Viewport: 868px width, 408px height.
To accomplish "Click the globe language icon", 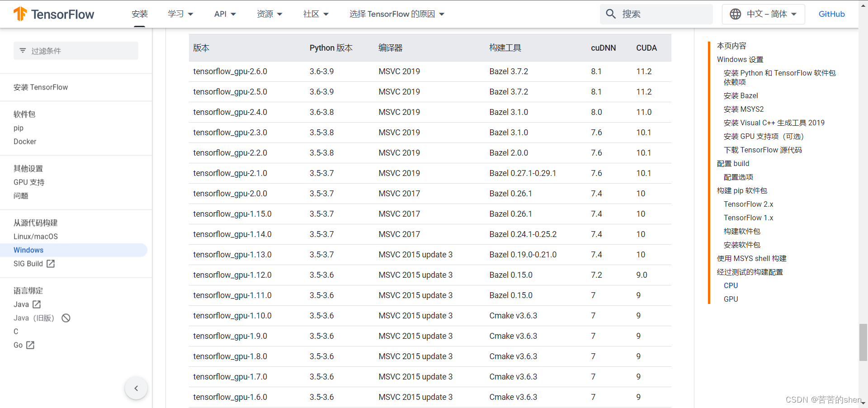I will pyautogui.click(x=736, y=14).
